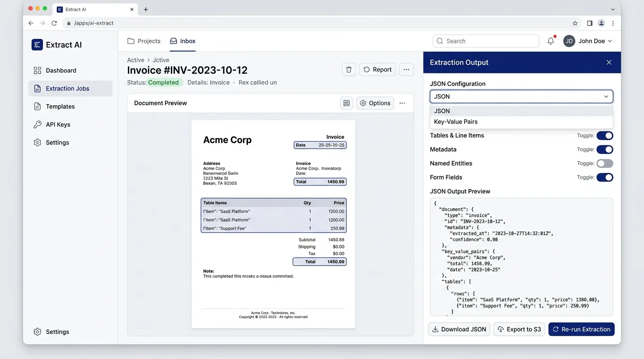644x359 pixels.
Task: Open Settings below API Keys
Action: pos(70,143)
